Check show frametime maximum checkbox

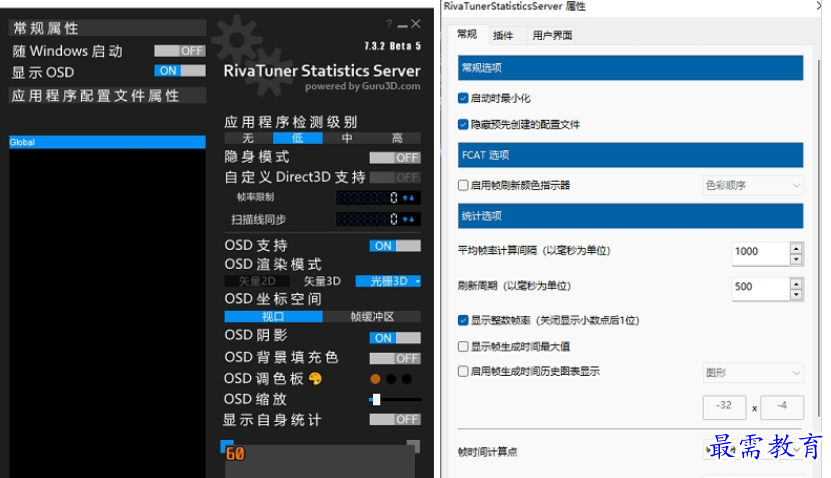[463, 346]
